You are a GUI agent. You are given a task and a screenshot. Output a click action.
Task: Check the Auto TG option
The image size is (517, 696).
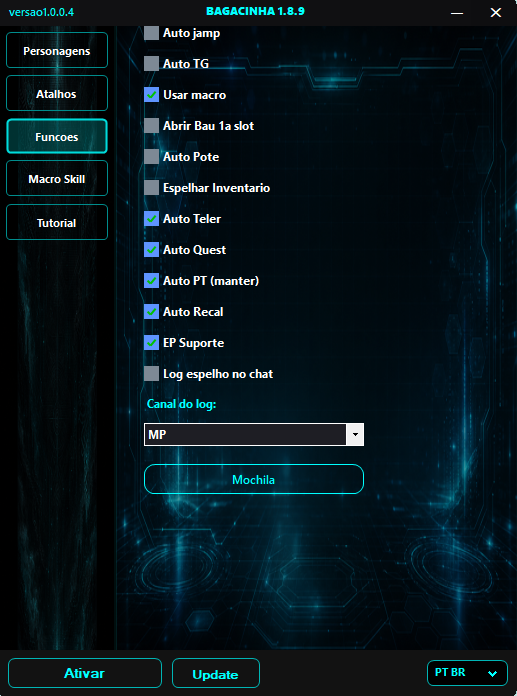tap(151, 64)
